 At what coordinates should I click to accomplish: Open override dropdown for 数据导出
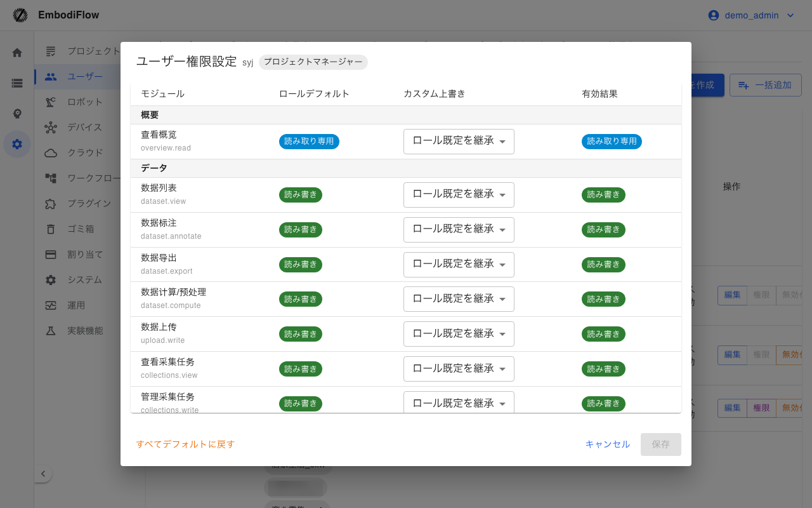coord(459,264)
